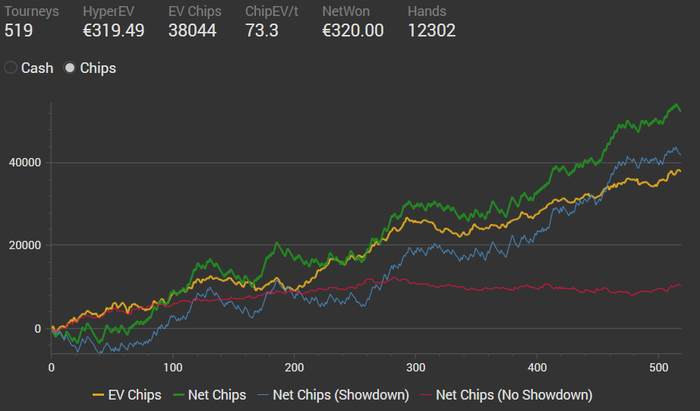Click the EV Chips value 38044
Viewport: 700px width, 411px height.
pyautogui.click(x=192, y=31)
